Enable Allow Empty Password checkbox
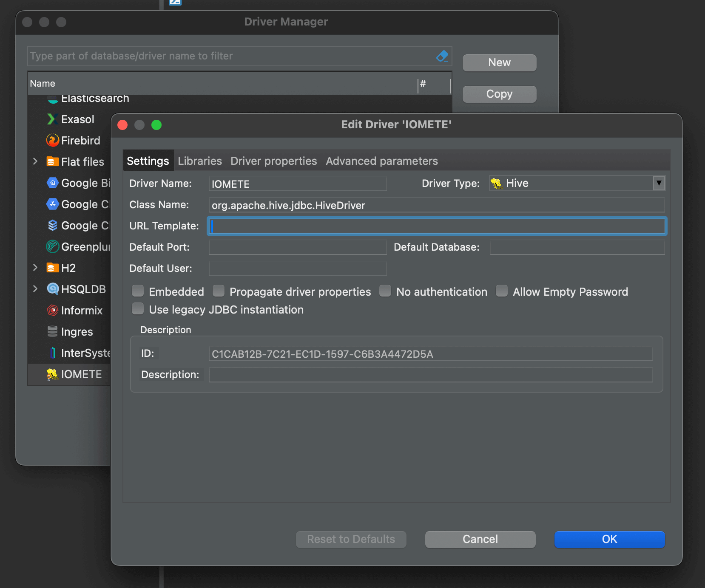Screen dimensions: 705x588 pos(501,291)
